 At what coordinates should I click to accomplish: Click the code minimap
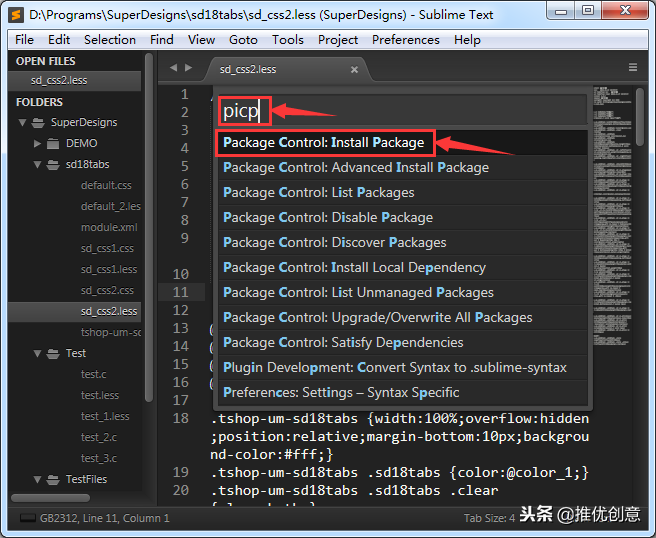[612, 216]
